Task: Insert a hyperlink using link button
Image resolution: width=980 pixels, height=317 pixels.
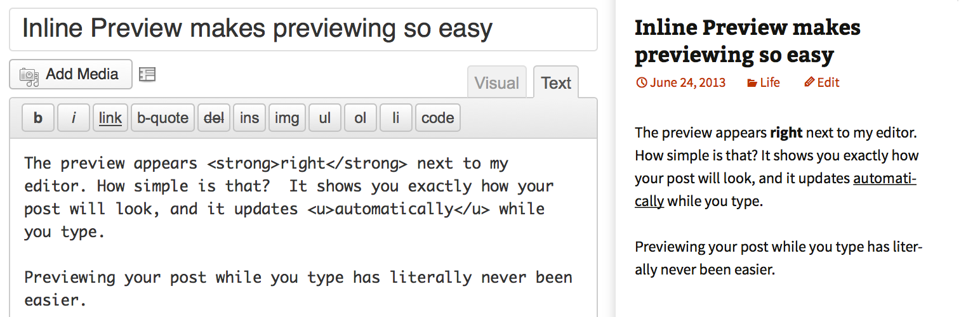Action: coord(110,118)
